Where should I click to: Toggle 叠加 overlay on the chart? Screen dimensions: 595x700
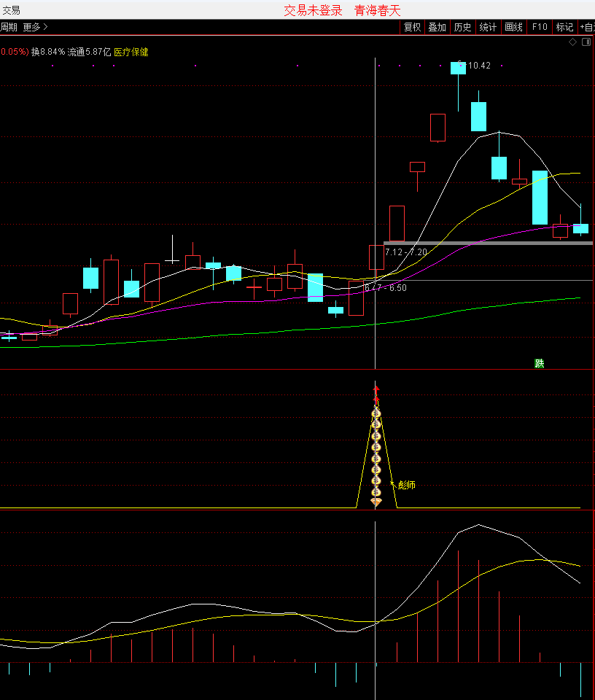point(437,27)
